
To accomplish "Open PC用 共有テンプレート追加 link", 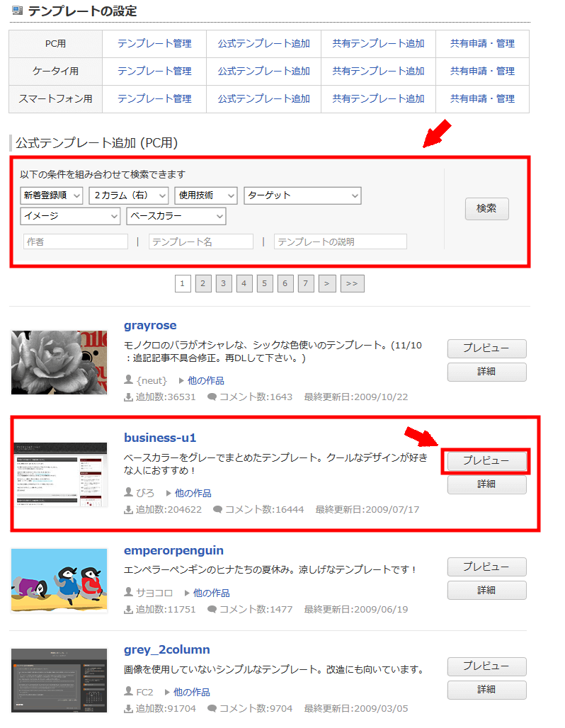I will (378, 44).
